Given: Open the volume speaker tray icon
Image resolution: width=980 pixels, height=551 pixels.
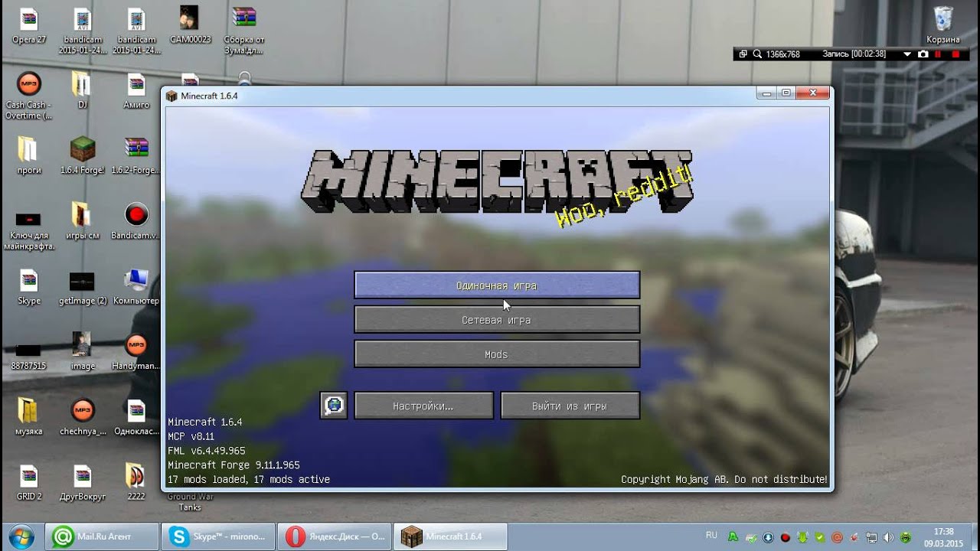Looking at the screenshot, I should pos(888,537).
